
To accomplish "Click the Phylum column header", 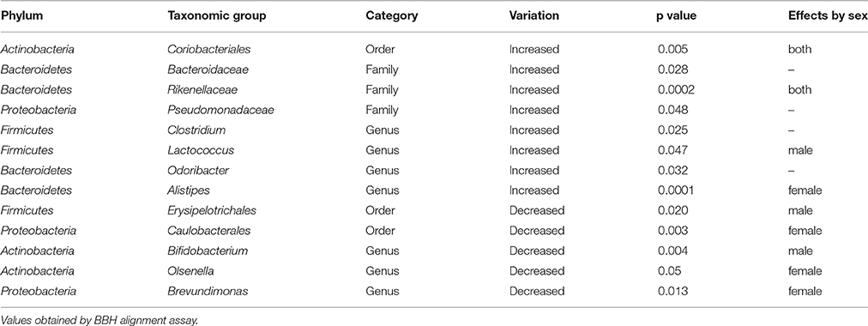I will (21, 16).
